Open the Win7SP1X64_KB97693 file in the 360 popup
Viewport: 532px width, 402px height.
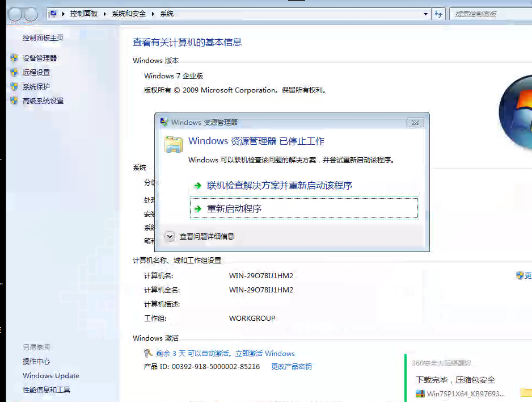pyautogui.click(x=466, y=394)
